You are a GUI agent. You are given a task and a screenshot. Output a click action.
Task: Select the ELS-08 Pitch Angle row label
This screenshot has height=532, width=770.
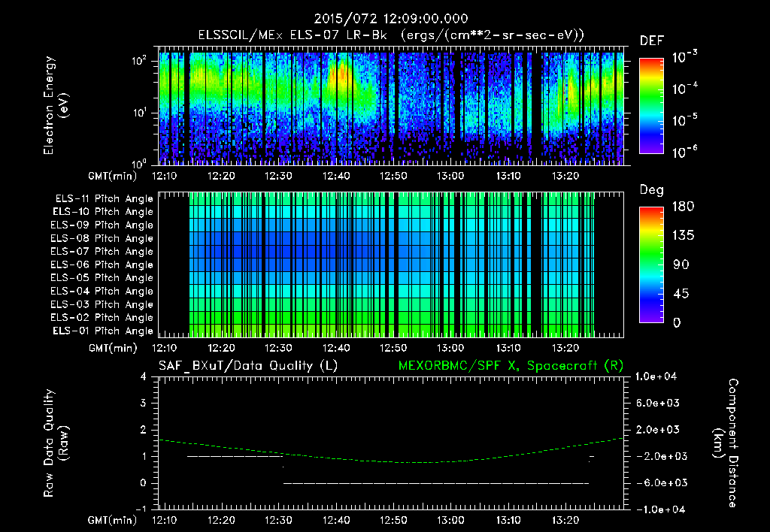pyautogui.click(x=102, y=238)
